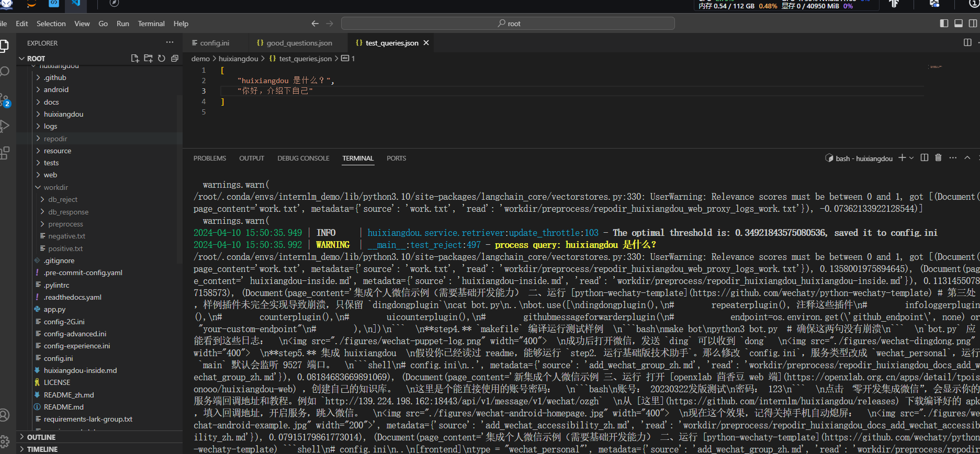Viewport: 980px width, 454px height.
Task: Open editor more actions ellipsis
Action: tap(978, 42)
